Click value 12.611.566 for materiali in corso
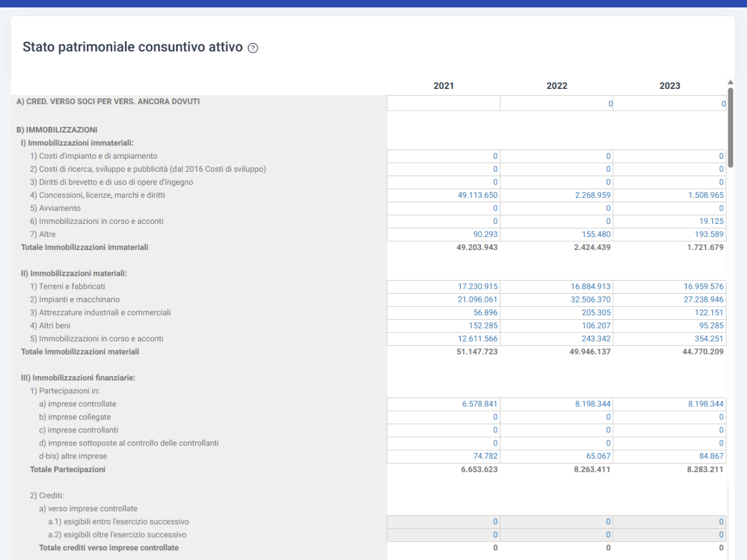Screen dimensions: 747x560 [477, 339]
